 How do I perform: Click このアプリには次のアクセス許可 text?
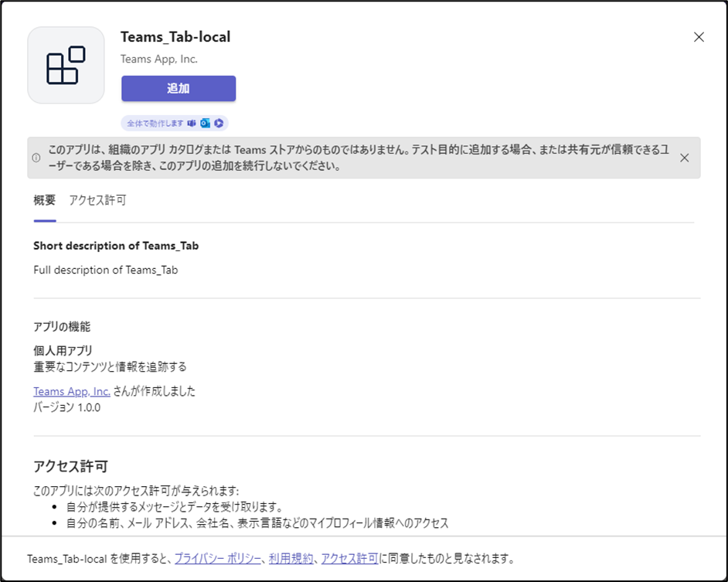point(136,491)
